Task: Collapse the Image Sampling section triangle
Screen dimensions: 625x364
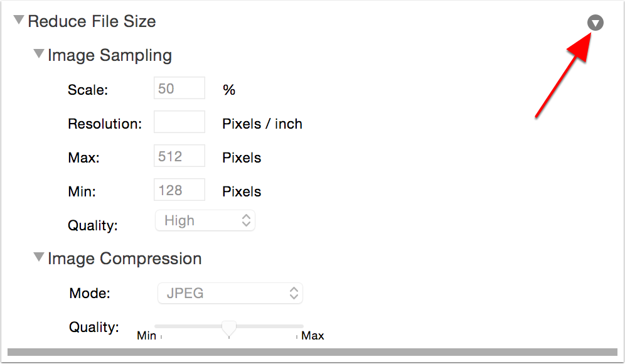Action: tap(40, 55)
